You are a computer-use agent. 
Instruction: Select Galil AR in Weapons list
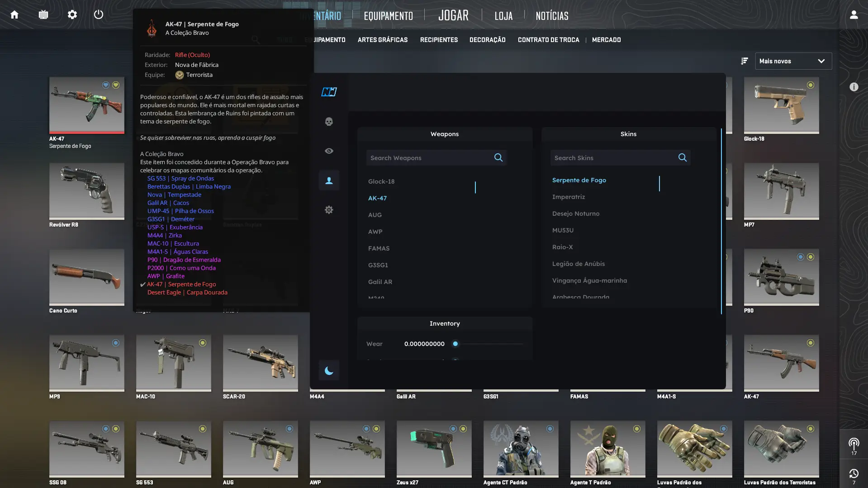[380, 282]
